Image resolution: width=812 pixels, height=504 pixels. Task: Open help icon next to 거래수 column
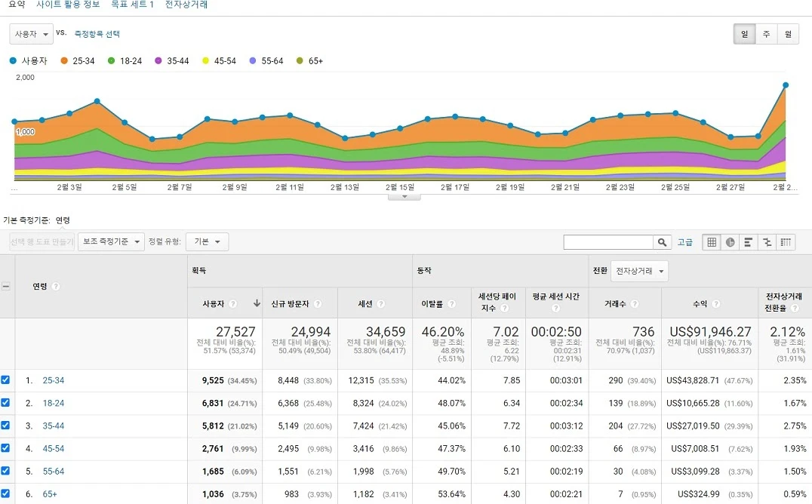(635, 304)
